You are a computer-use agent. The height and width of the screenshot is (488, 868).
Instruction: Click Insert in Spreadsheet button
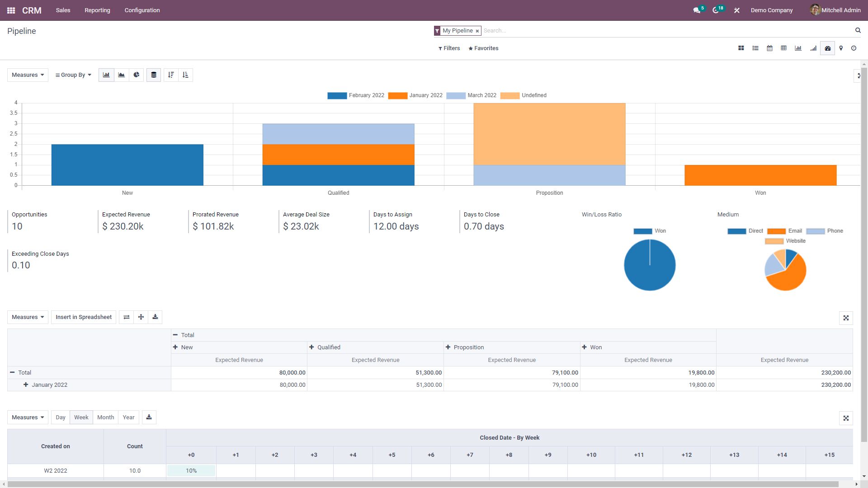coord(84,317)
